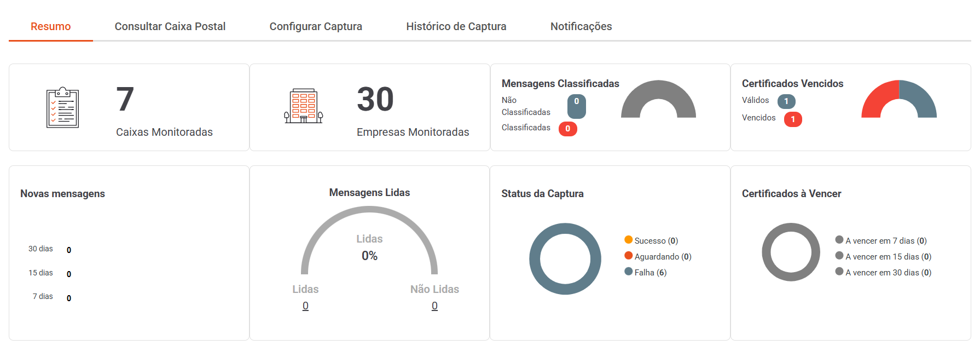Switch to the Configurar Captura tab
The width and height of the screenshot is (980, 351).
[316, 26]
